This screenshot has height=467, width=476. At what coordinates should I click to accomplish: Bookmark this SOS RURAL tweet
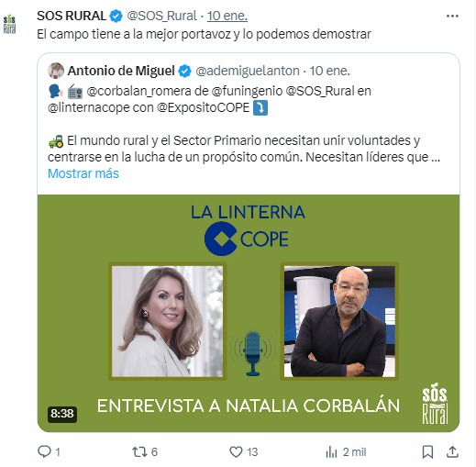pos(427,451)
